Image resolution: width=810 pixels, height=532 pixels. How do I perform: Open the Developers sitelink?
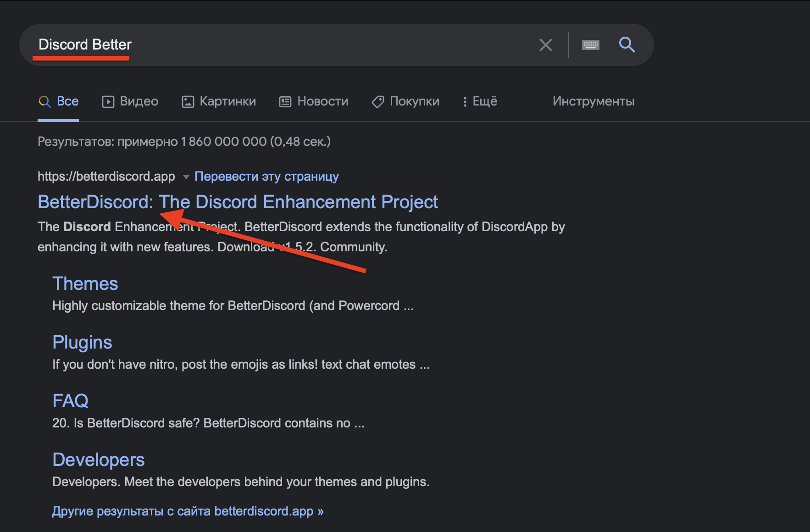pyautogui.click(x=99, y=460)
